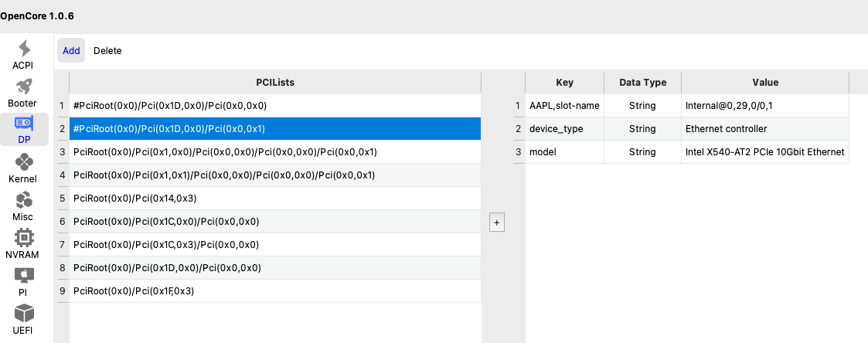Click the Delete button
868x343 pixels.
[107, 51]
